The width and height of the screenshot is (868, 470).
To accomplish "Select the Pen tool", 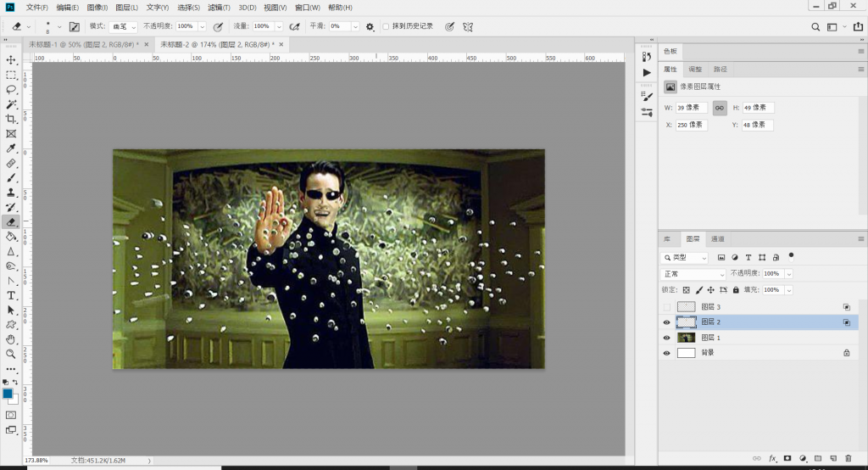I will tap(10, 281).
